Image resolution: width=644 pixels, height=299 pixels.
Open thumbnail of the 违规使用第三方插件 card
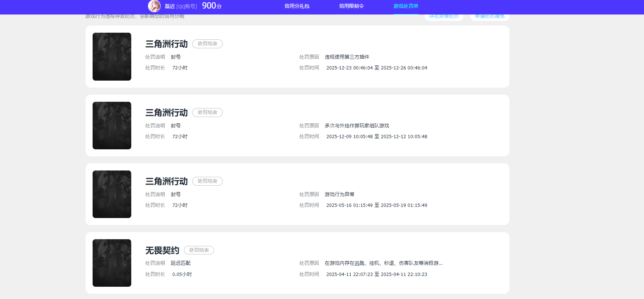tap(112, 56)
